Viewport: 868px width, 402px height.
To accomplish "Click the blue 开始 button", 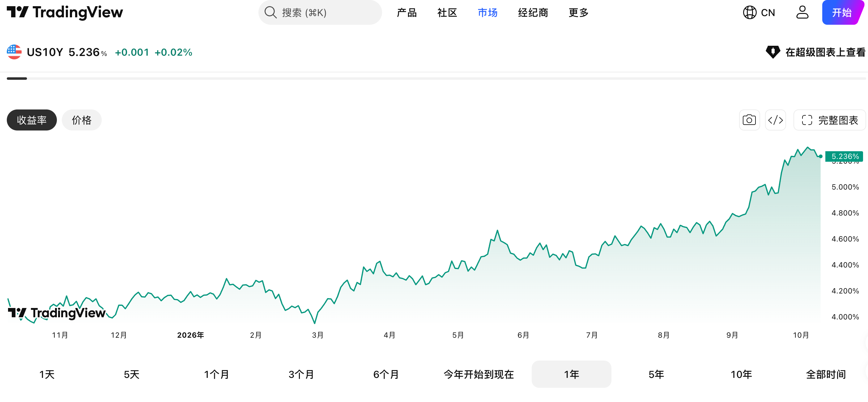I will [842, 12].
